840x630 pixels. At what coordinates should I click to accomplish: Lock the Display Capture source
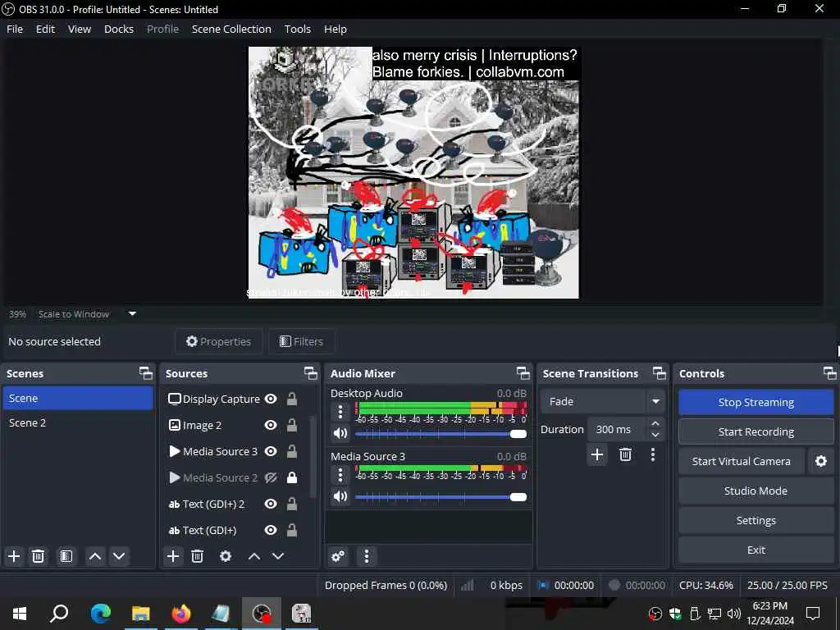coord(292,399)
